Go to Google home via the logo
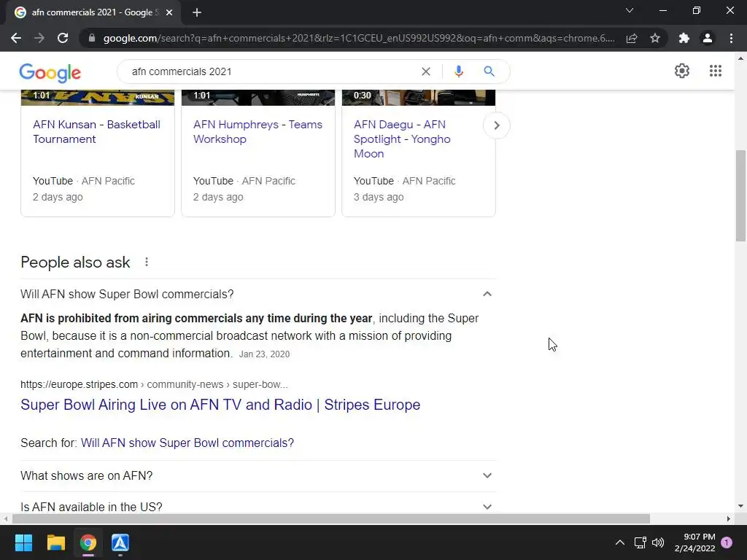The image size is (747, 560). [50, 72]
